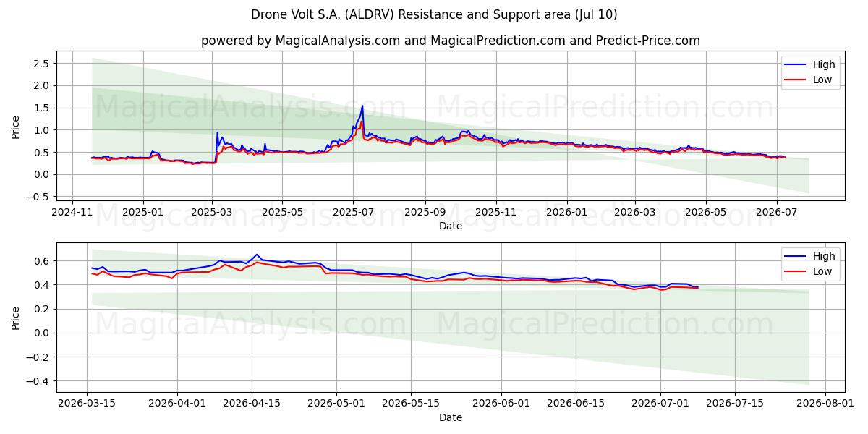Click the '2026-06-01' tick label on bottom chart
868x434 pixels.
tap(501, 404)
